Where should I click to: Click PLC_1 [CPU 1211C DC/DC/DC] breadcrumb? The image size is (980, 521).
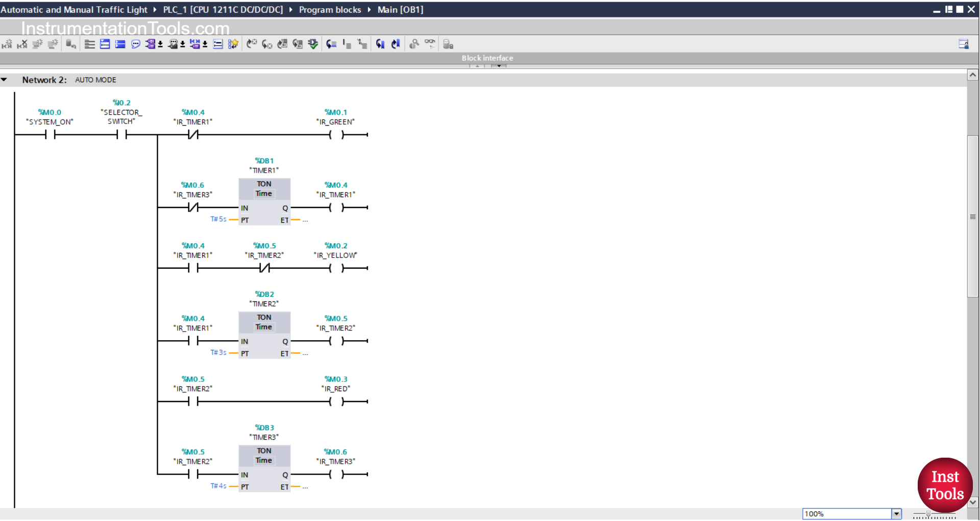tap(223, 10)
